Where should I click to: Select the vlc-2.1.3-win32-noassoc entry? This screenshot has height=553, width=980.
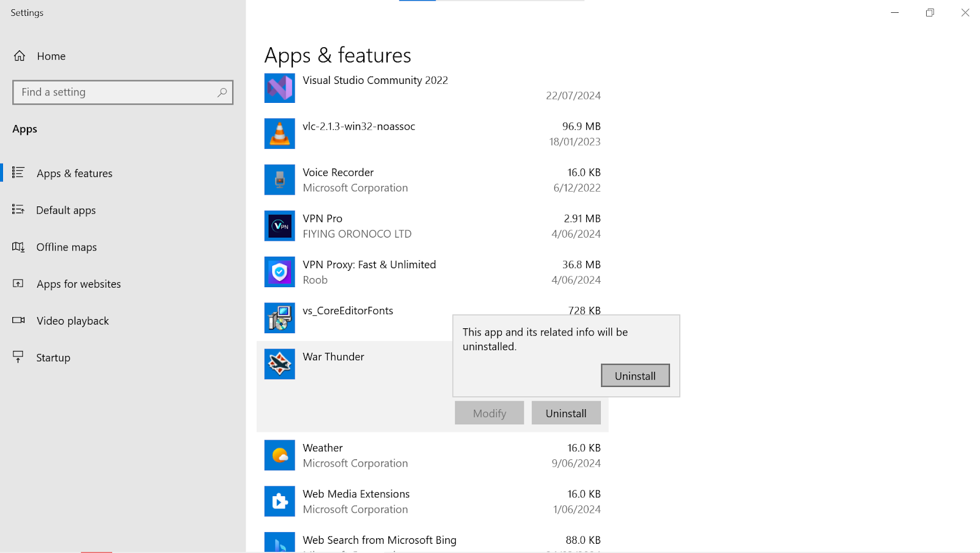coord(359,126)
